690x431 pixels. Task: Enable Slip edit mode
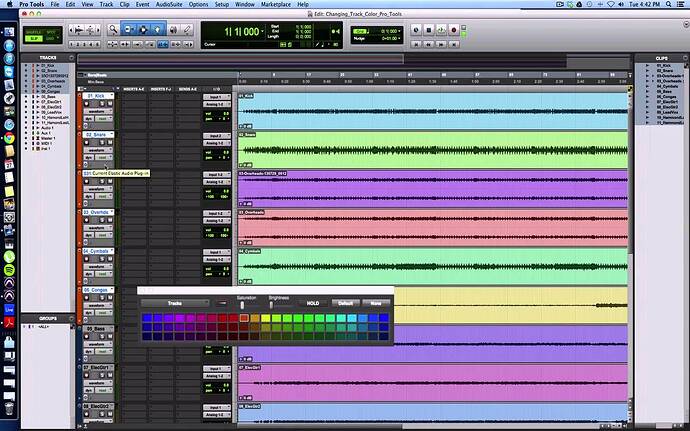(33, 39)
